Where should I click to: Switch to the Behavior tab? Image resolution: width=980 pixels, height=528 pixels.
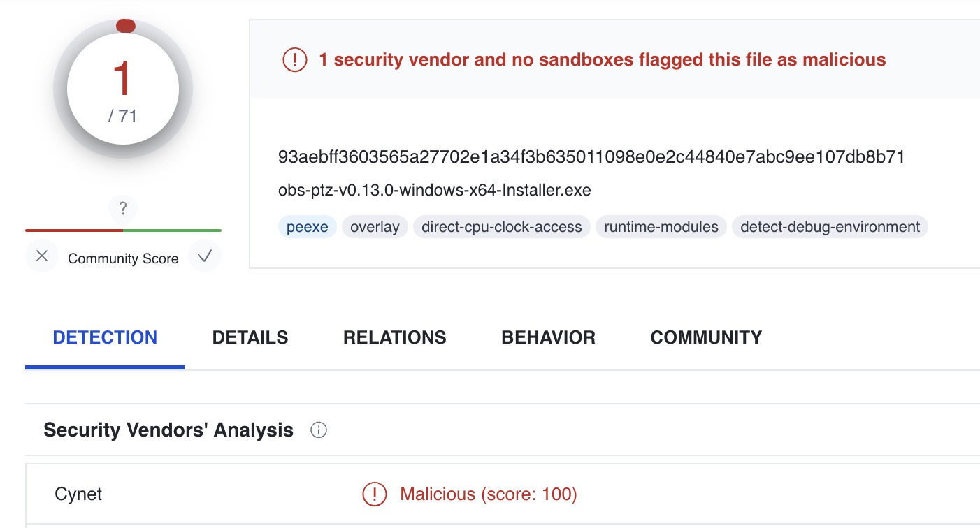(548, 337)
